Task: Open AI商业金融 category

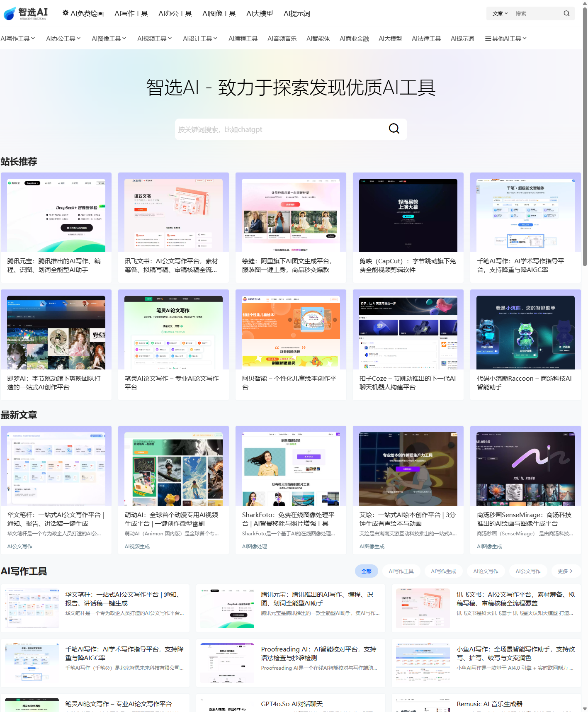Action: 354,39
